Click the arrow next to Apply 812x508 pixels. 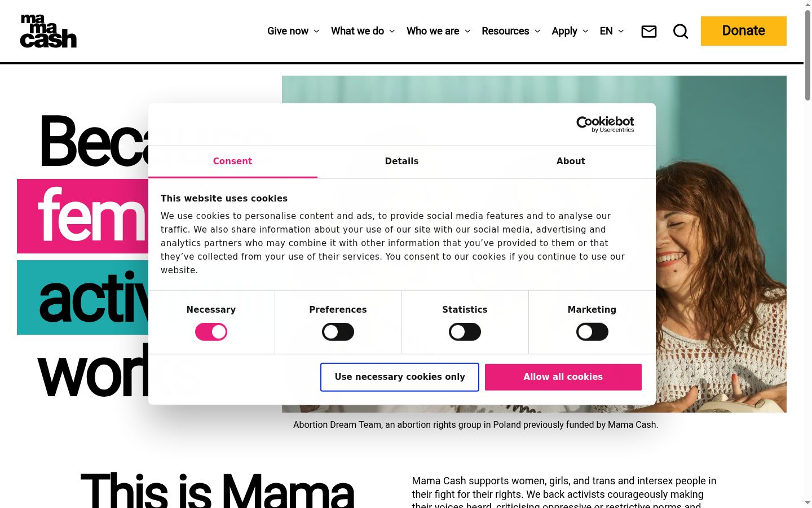585,31
